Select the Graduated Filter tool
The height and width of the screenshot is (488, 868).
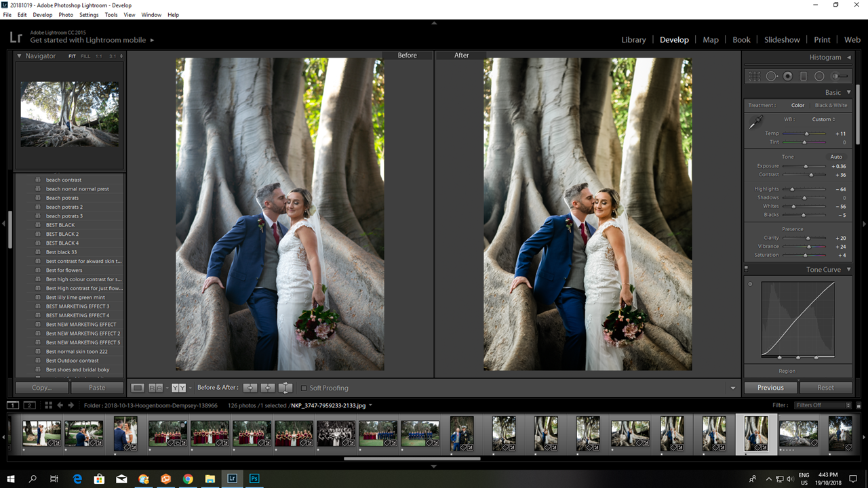(x=804, y=77)
